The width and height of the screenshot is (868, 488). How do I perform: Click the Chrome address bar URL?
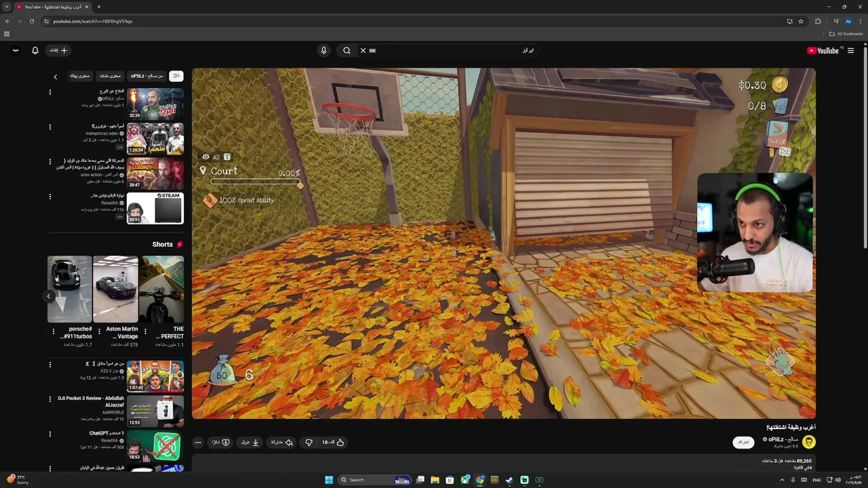[93, 21]
